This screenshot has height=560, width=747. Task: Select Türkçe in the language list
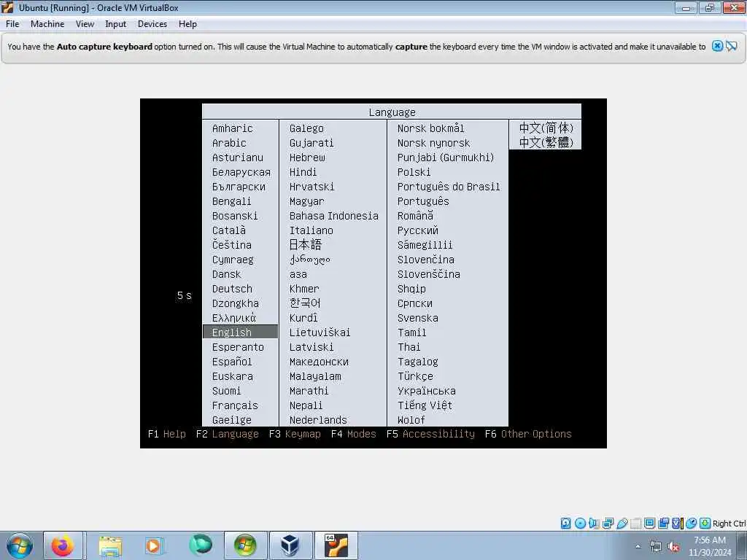pos(415,376)
